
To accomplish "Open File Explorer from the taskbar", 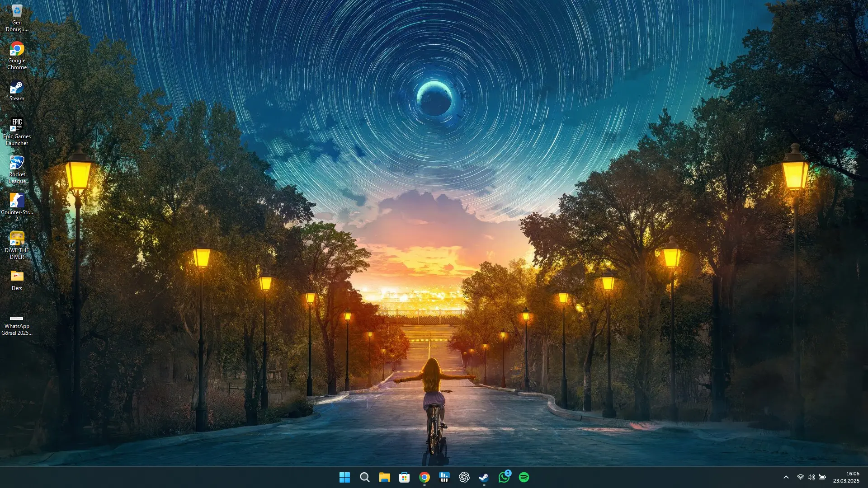I will [x=384, y=477].
